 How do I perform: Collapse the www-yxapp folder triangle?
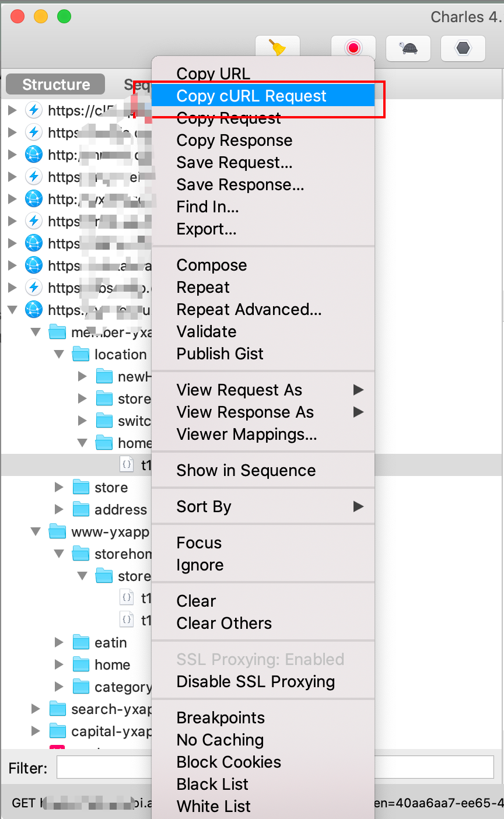(x=36, y=532)
